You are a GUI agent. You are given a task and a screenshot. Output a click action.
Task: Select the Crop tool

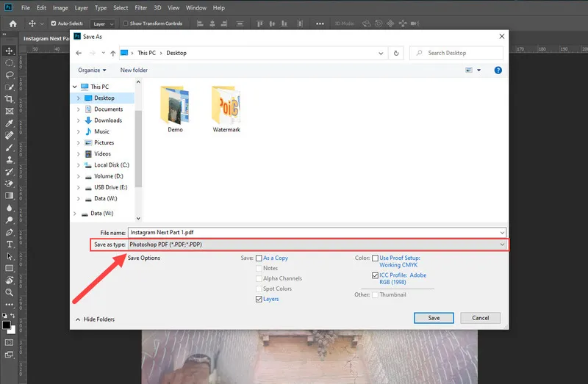[10, 98]
